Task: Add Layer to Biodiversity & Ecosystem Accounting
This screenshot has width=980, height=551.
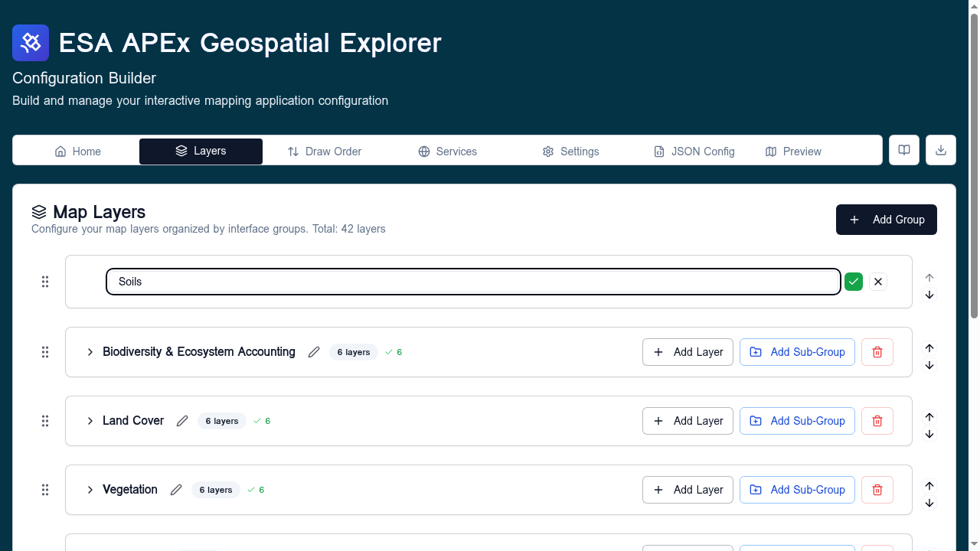Action: (x=688, y=352)
